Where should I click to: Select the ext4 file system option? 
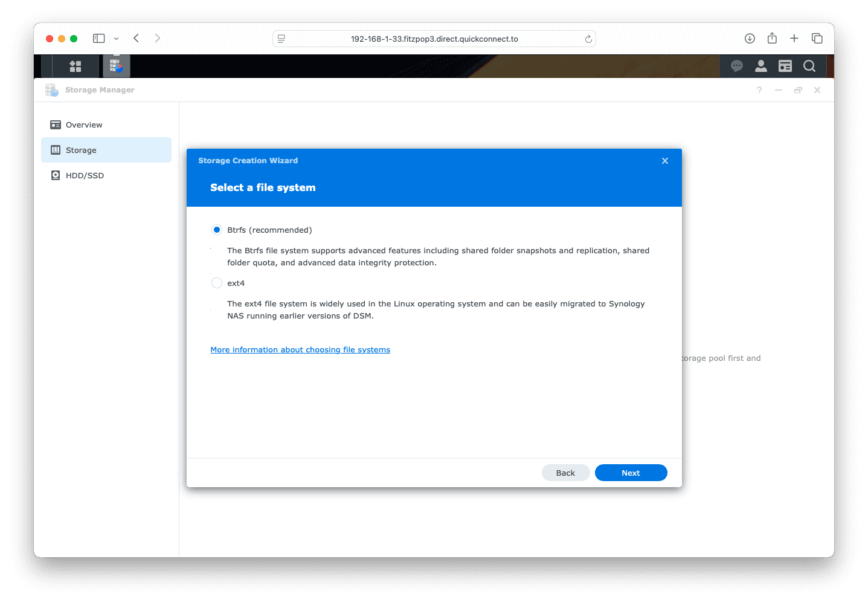point(217,283)
